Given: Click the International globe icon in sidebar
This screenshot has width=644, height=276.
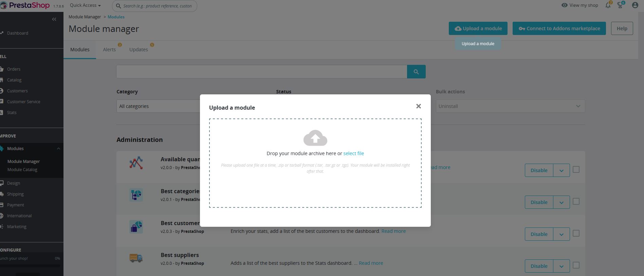Looking at the screenshot, I should tap(2, 216).
